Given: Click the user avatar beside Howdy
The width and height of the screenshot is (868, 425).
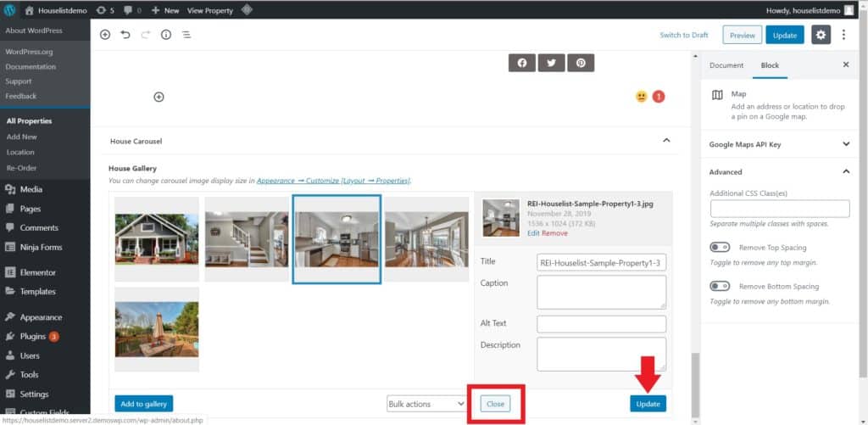Looking at the screenshot, I should click(x=849, y=10).
